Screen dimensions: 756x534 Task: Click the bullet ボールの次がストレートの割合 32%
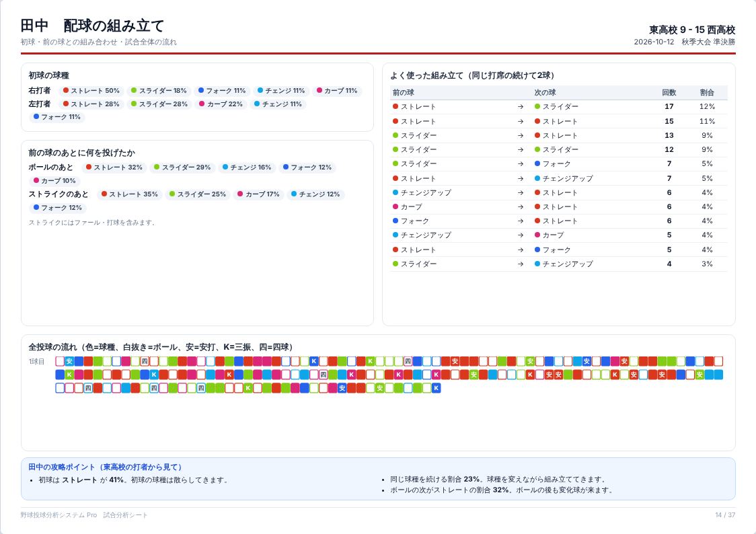pyautogui.click(x=500, y=490)
